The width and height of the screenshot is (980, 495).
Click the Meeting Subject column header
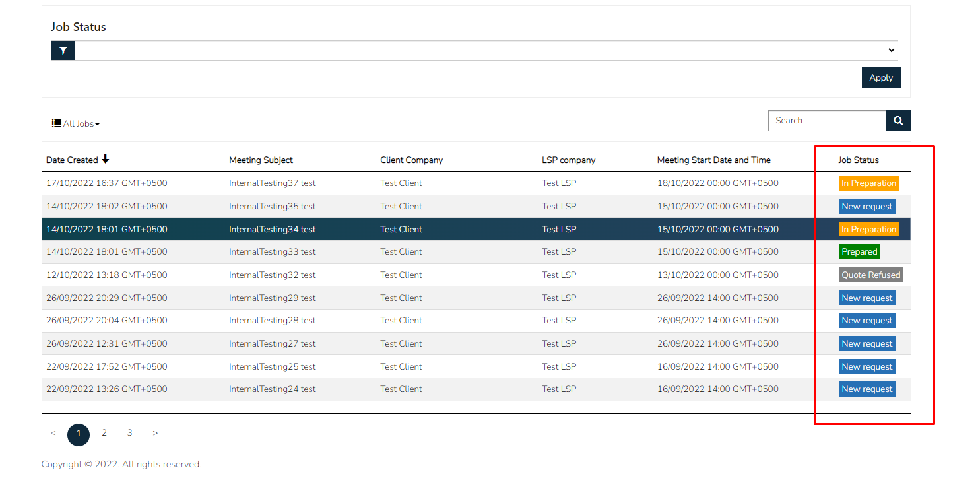click(x=260, y=159)
